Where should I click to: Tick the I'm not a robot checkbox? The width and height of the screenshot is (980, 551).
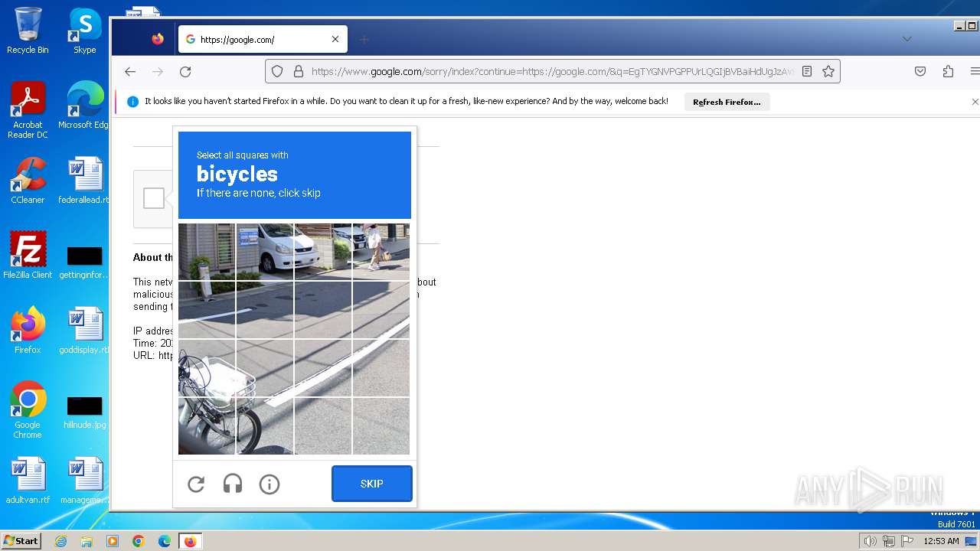[x=154, y=198]
